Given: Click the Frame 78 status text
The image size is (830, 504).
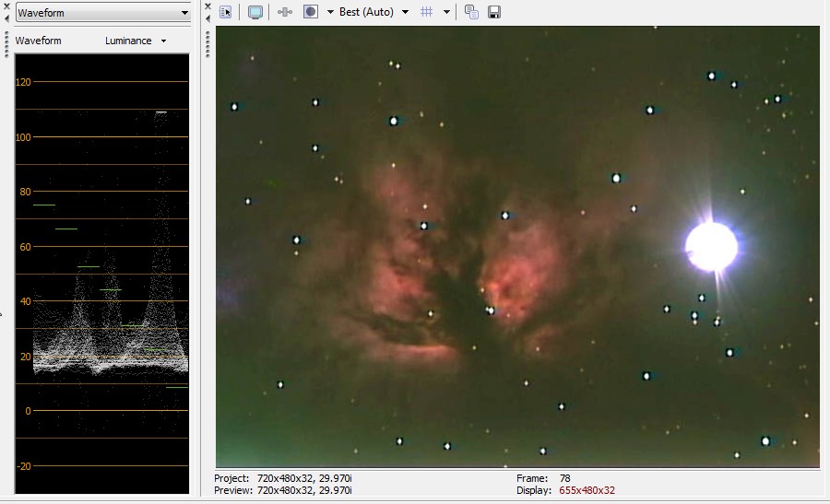Looking at the screenshot, I should (543, 478).
